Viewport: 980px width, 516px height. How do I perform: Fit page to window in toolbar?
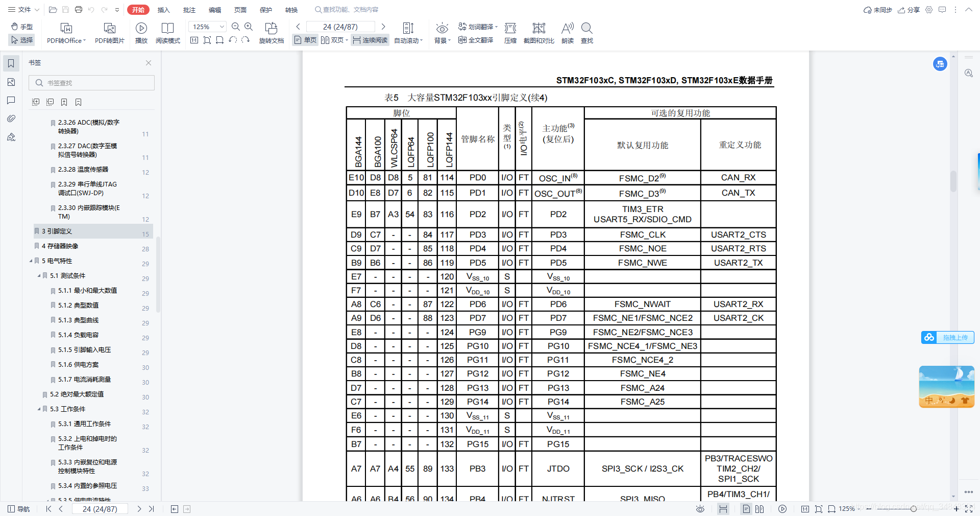[x=207, y=40]
